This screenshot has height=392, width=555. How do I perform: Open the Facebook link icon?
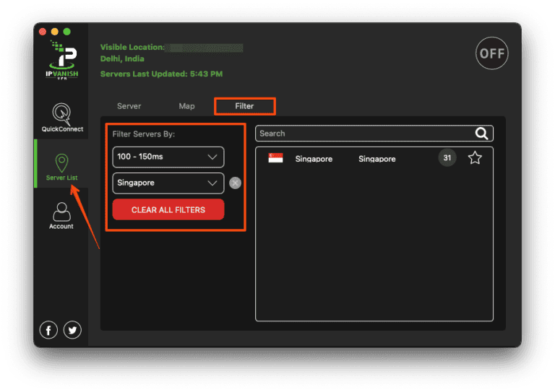tap(48, 330)
